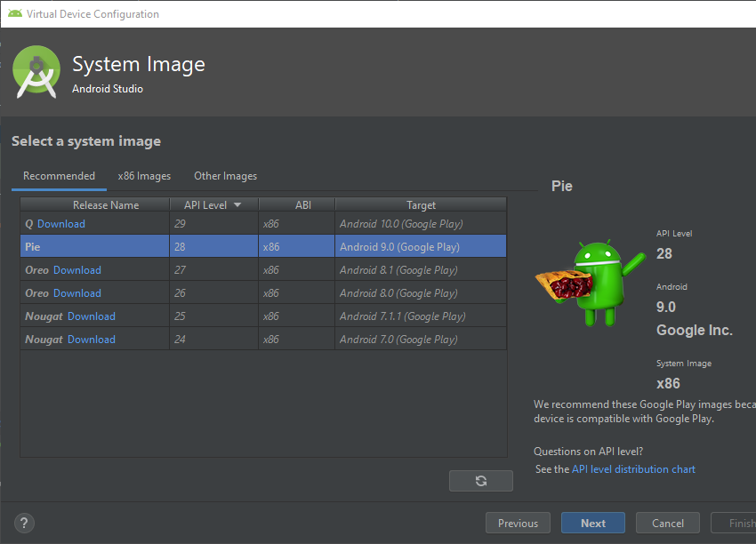Click the Next button
Viewport: 756px width, 544px height.
click(x=593, y=523)
